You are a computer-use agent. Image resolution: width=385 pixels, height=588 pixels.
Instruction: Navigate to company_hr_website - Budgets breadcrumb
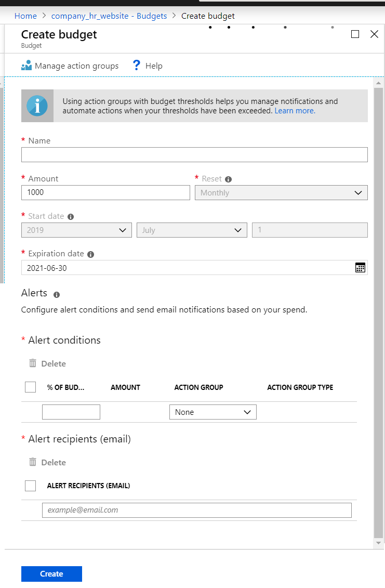click(x=109, y=16)
